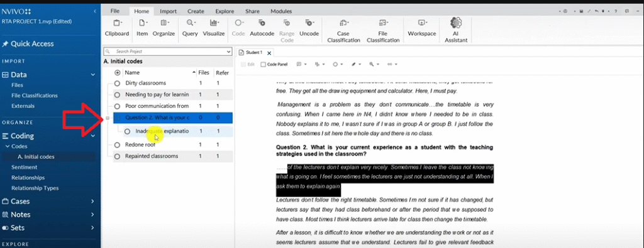Image resolution: width=644 pixels, height=248 pixels.
Task: Open Externals in the sidebar
Action: (x=23, y=105)
